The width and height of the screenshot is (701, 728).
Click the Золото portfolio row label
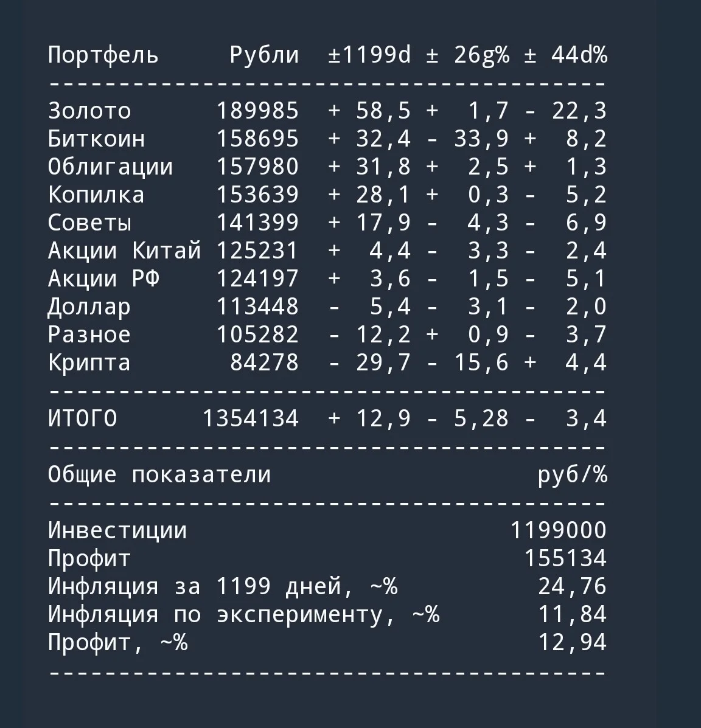point(89,111)
